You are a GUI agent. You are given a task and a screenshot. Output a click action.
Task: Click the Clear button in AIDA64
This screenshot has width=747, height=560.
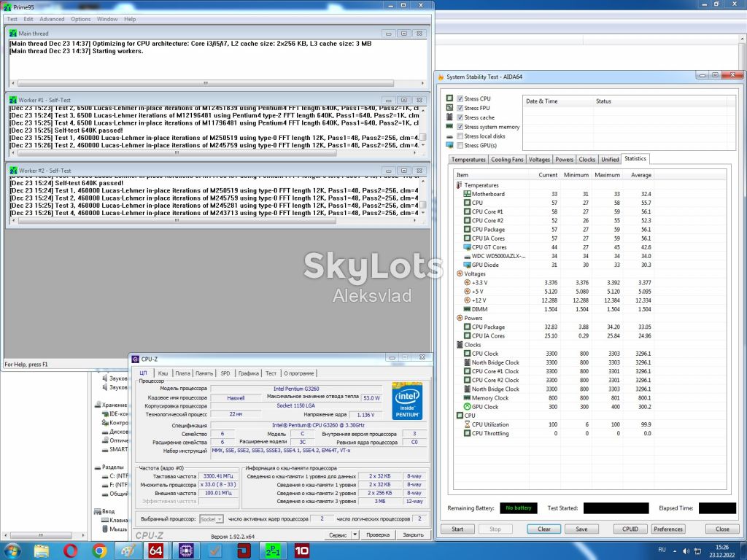[544, 529]
